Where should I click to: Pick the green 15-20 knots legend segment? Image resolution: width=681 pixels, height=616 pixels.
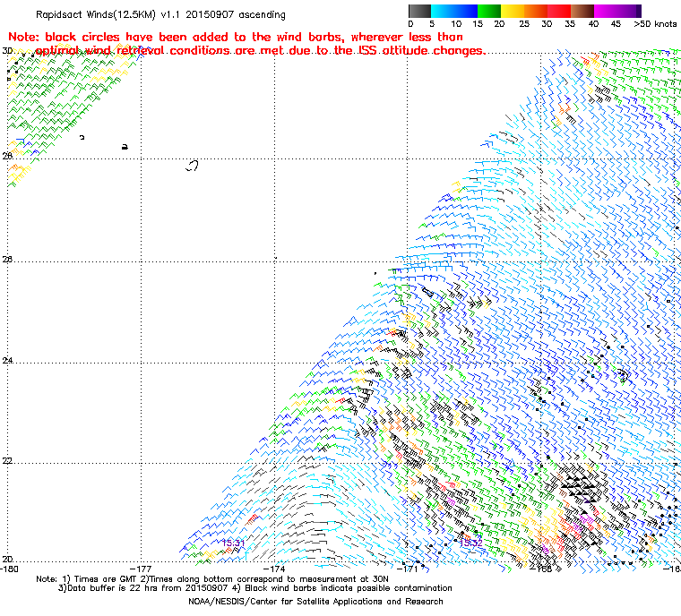tap(489, 11)
